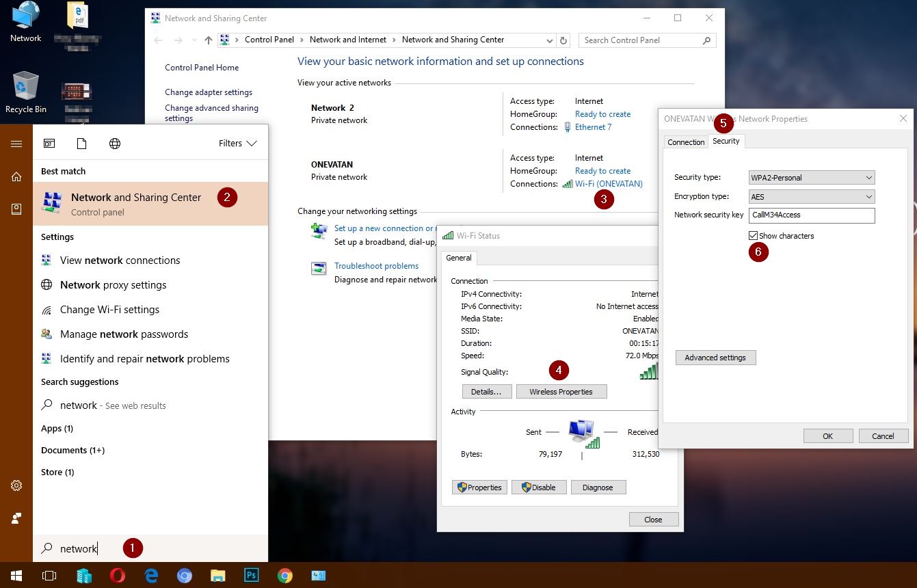Screen dimensions: 917x588
Task: Toggle the Show characters checkbox
Action: tap(753, 236)
